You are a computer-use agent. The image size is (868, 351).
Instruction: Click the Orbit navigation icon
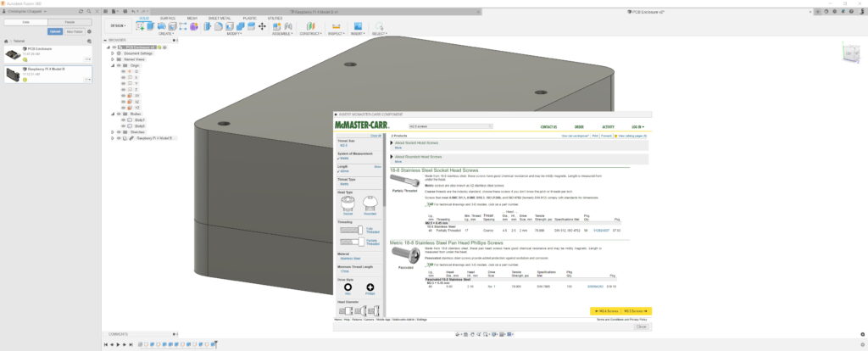[x=459, y=334]
